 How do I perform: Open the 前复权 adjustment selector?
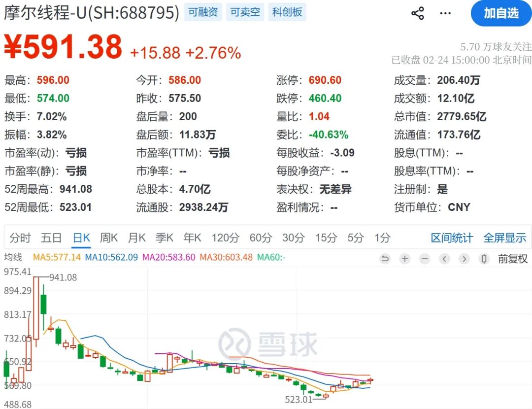pyautogui.click(x=513, y=258)
